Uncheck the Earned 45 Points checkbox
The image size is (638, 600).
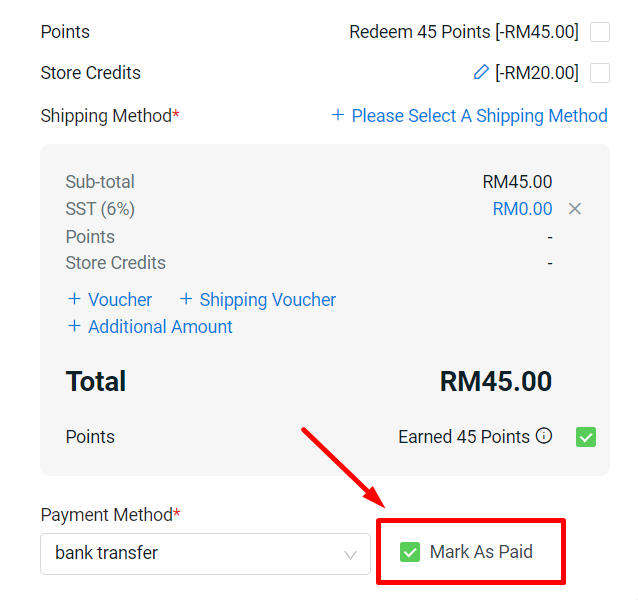click(x=586, y=437)
